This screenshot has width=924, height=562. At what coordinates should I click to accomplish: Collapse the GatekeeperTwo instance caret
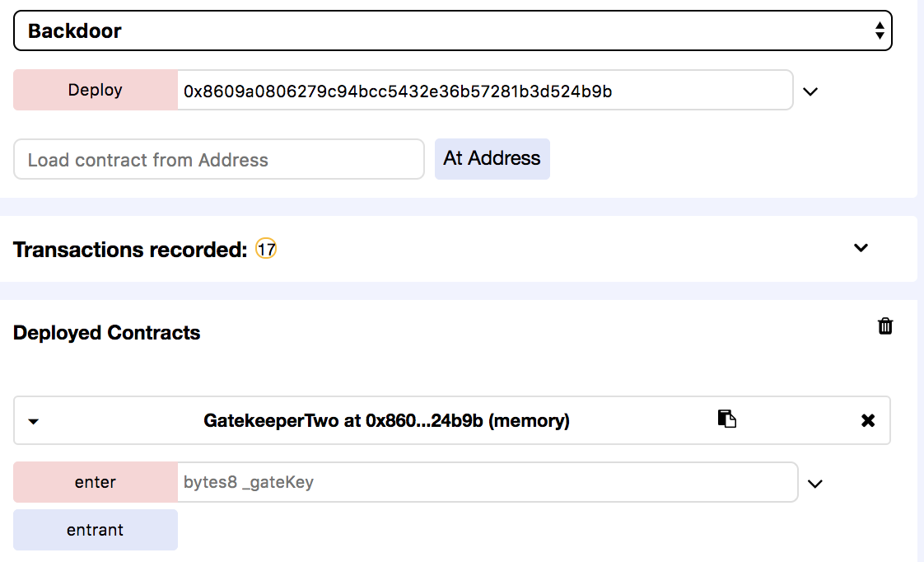(33, 422)
